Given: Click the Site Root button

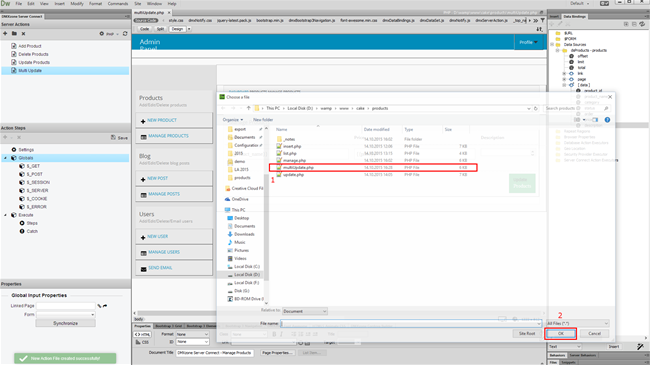Looking at the screenshot, I should (527, 333).
